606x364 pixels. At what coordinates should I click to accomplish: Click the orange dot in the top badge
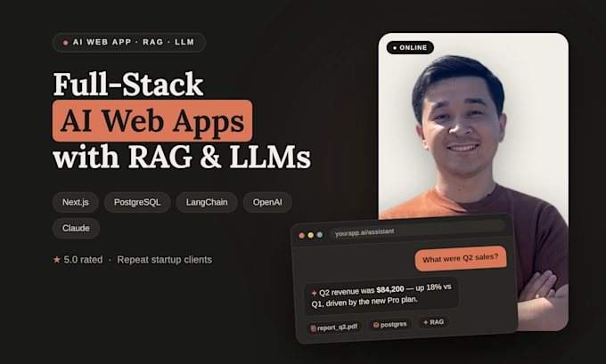point(66,43)
